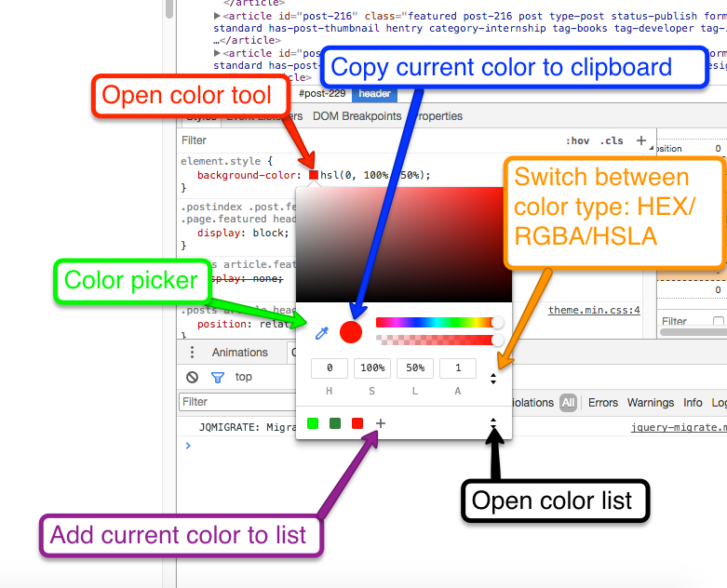Screen dimensions: 727x588
Task: Pick a color with the eyedropper tool
Action: (322, 333)
